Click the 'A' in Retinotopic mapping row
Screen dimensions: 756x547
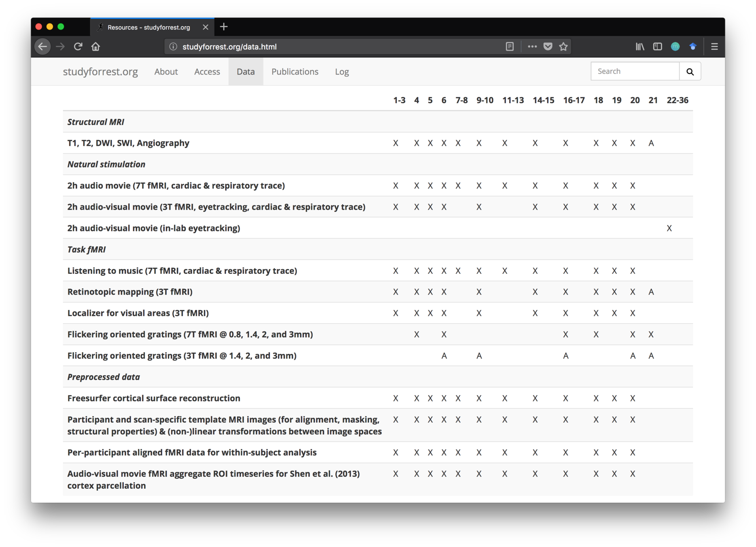(x=651, y=292)
